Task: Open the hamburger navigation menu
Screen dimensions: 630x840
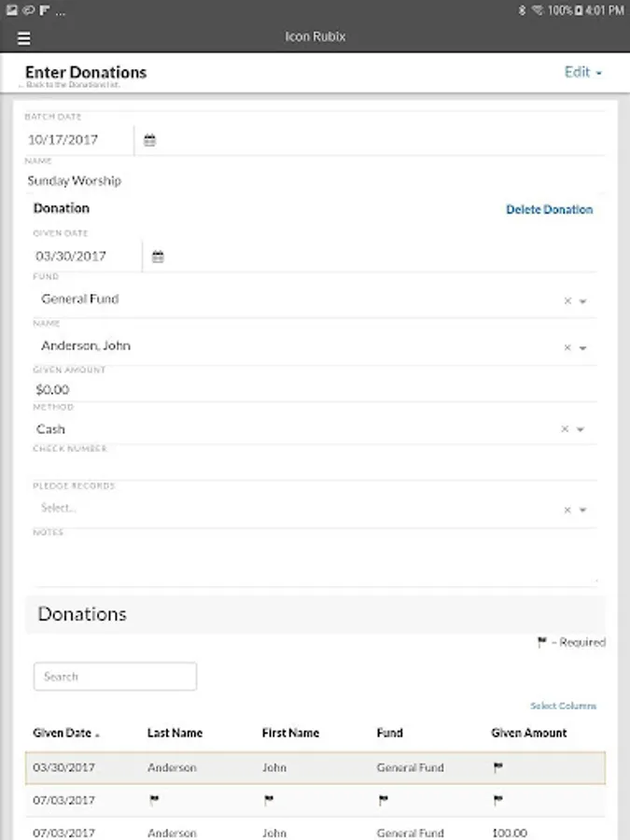Action: click(24, 38)
